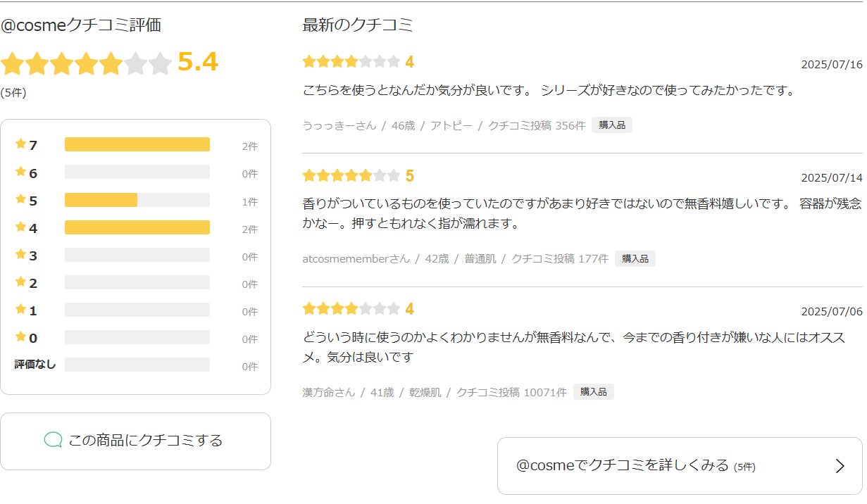Viewport: 867px width, 504px height.
Task: Click the right chevron arrow on @cosme button
Action: tap(839, 466)
